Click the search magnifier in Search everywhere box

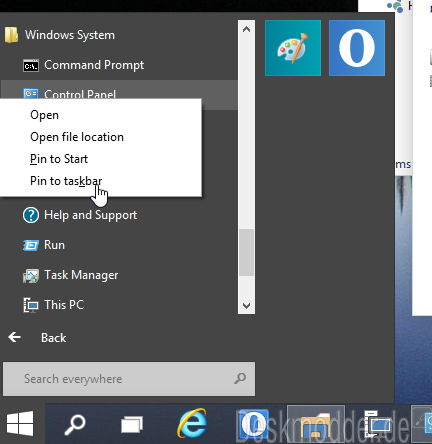click(x=240, y=379)
